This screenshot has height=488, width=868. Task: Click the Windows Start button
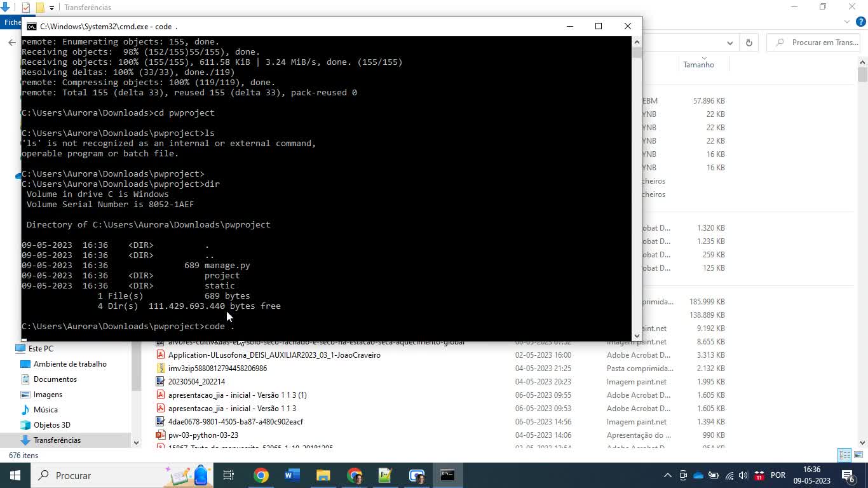tap(14, 475)
